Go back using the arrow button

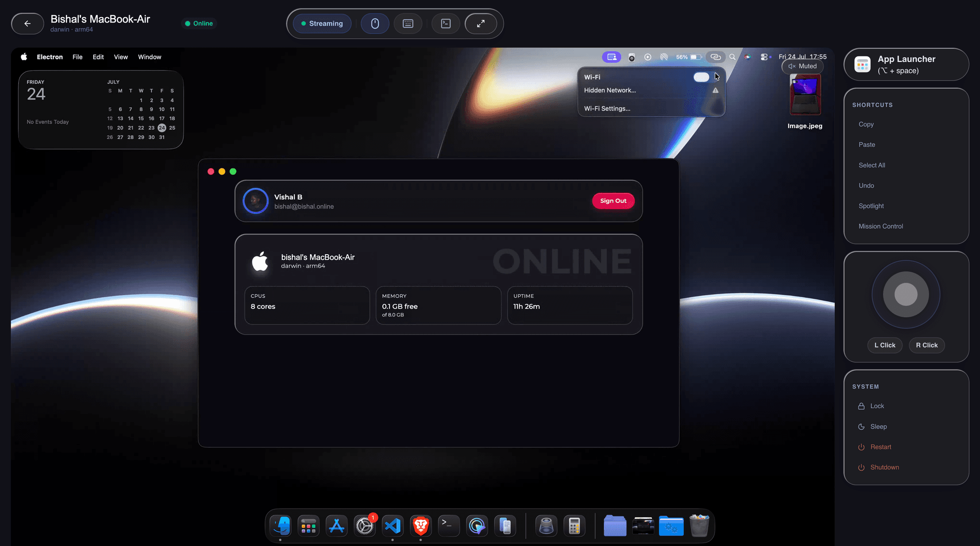point(27,23)
